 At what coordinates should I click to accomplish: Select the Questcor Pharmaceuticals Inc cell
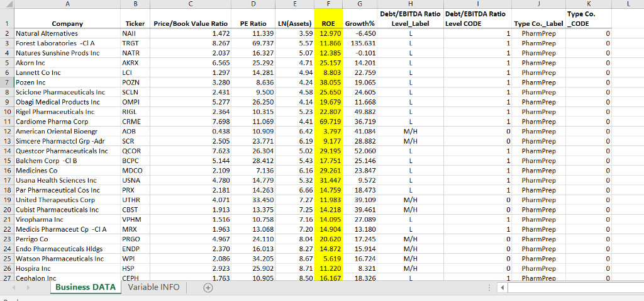pos(67,151)
